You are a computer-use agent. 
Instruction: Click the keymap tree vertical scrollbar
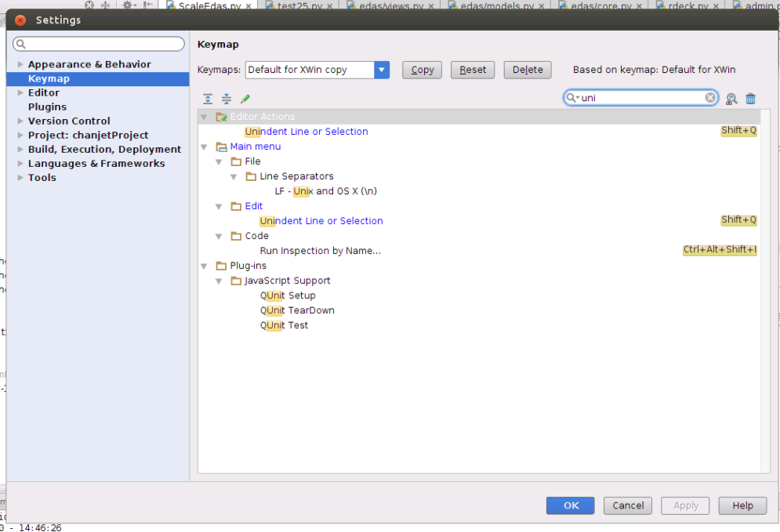[766, 291]
